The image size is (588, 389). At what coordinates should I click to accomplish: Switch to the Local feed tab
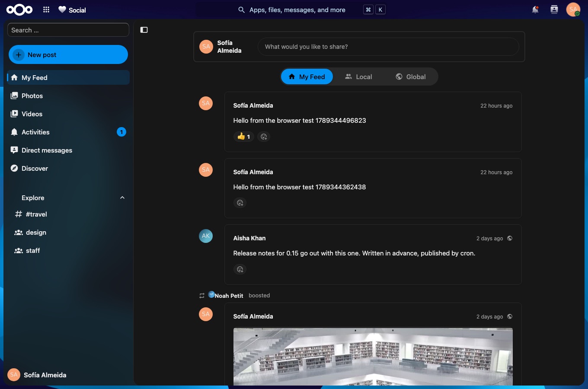(x=358, y=77)
